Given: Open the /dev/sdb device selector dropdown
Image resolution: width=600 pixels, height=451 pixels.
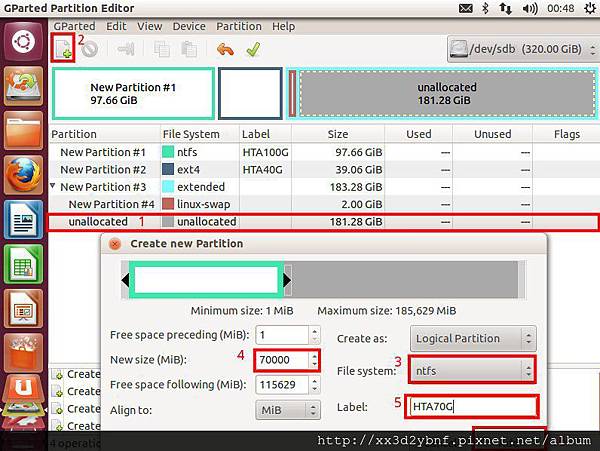Looking at the screenshot, I should click(x=523, y=49).
